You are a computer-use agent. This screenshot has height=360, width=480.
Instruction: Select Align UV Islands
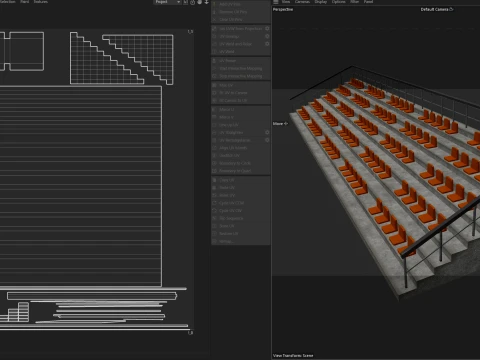point(241,148)
